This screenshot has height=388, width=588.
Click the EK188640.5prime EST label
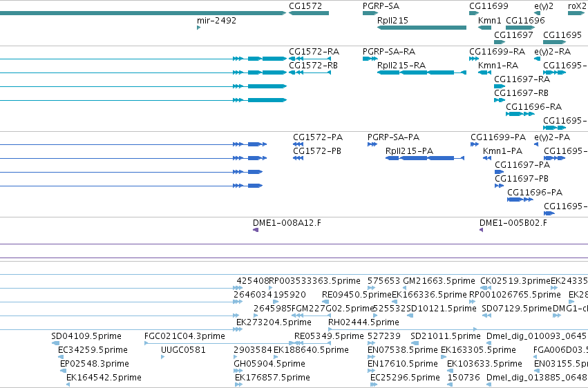(x=311, y=350)
